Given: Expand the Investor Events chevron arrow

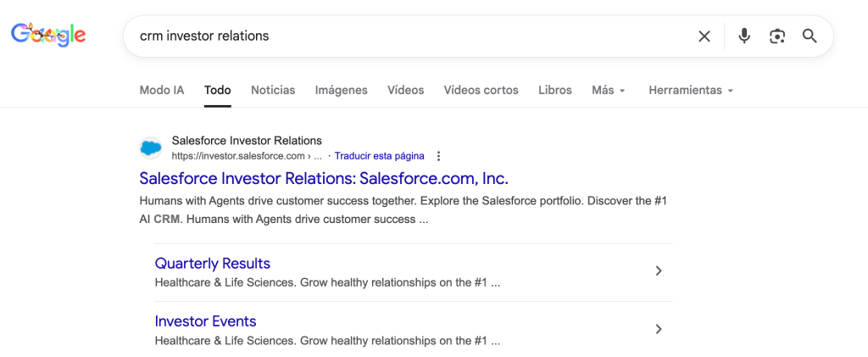Looking at the screenshot, I should click(659, 329).
